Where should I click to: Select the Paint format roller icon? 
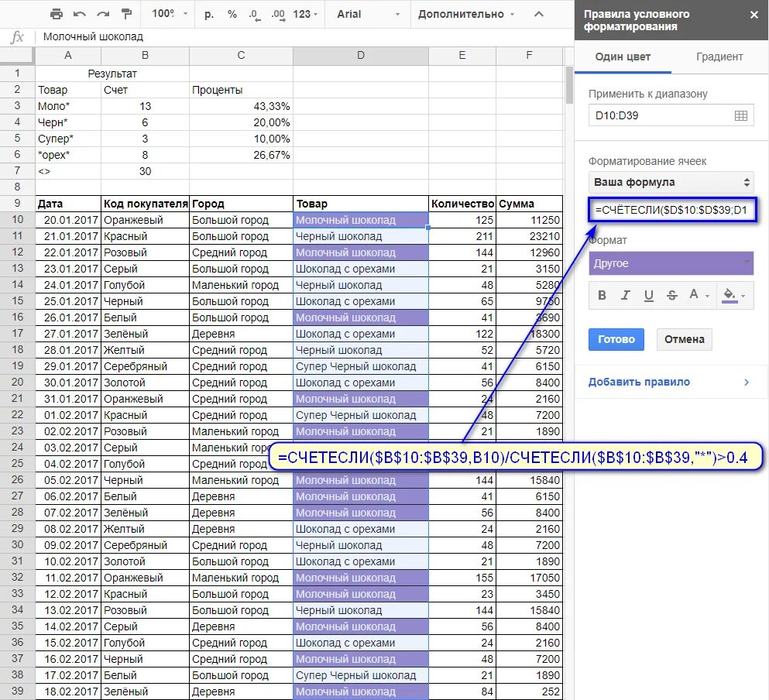(126, 14)
